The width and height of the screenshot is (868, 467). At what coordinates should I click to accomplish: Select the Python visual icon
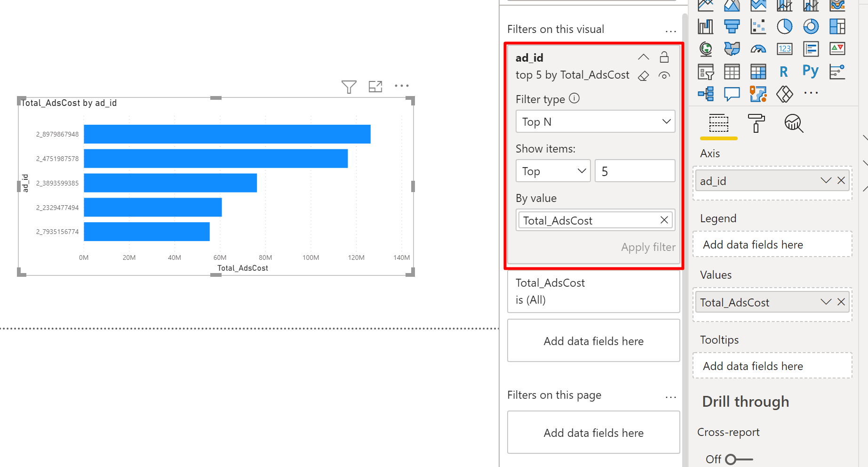(x=811, y=71)
